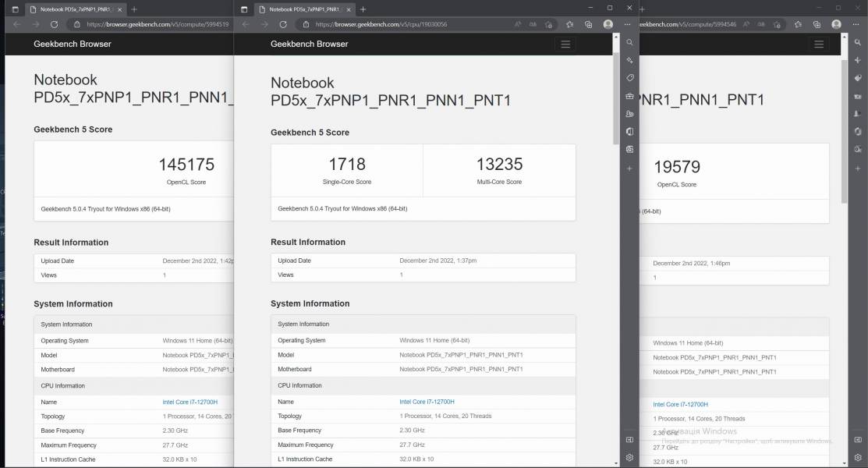The width and height of the screenshot is (868, 468).
Task: Open sidebar Shopping tag in right window
Action: point(858,78)
